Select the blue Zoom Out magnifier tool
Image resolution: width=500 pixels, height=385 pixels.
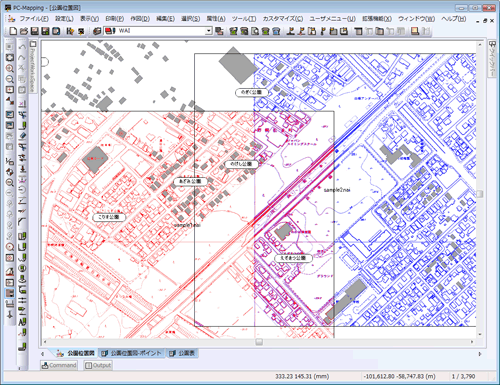[x=10, y=79]
